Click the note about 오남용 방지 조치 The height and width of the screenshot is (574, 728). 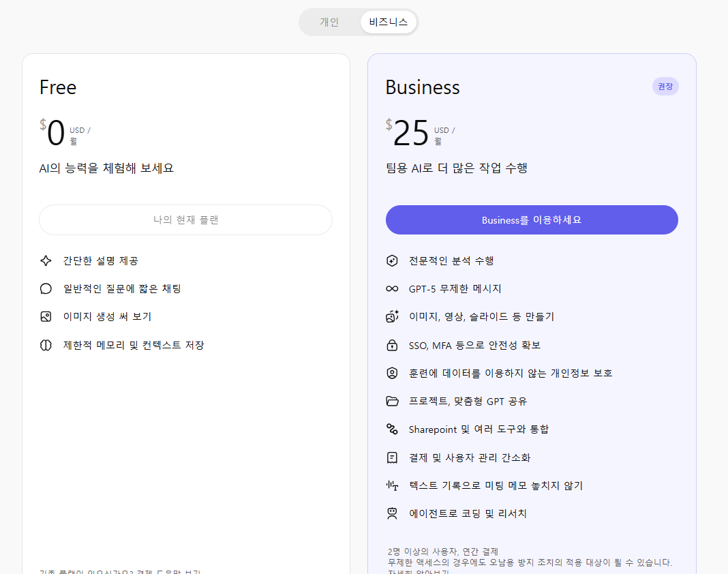coord(530,562)
